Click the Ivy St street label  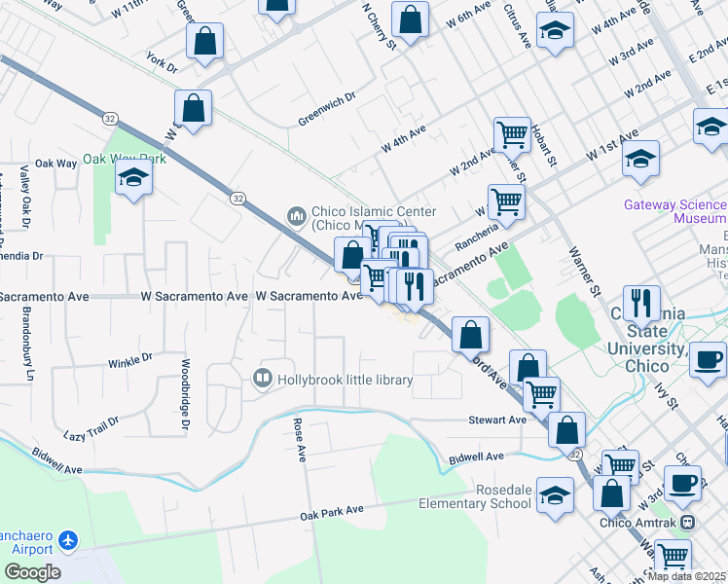point(667,395)
